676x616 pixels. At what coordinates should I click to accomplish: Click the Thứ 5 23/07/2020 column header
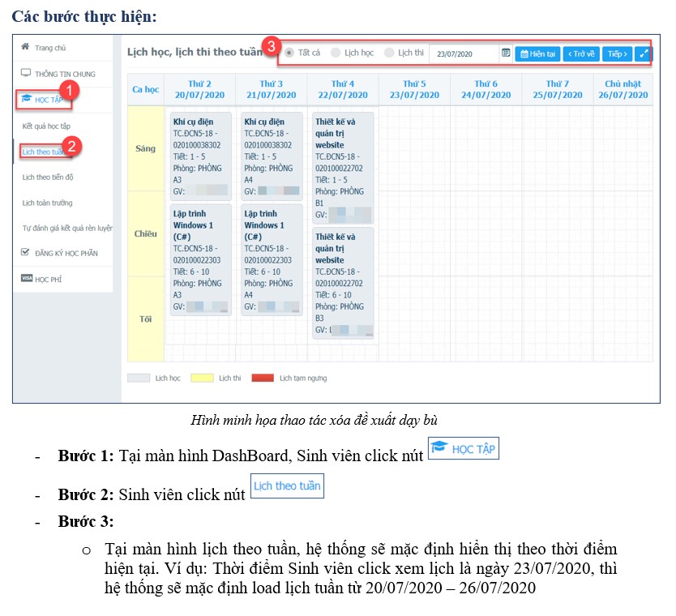coord(415,89)
